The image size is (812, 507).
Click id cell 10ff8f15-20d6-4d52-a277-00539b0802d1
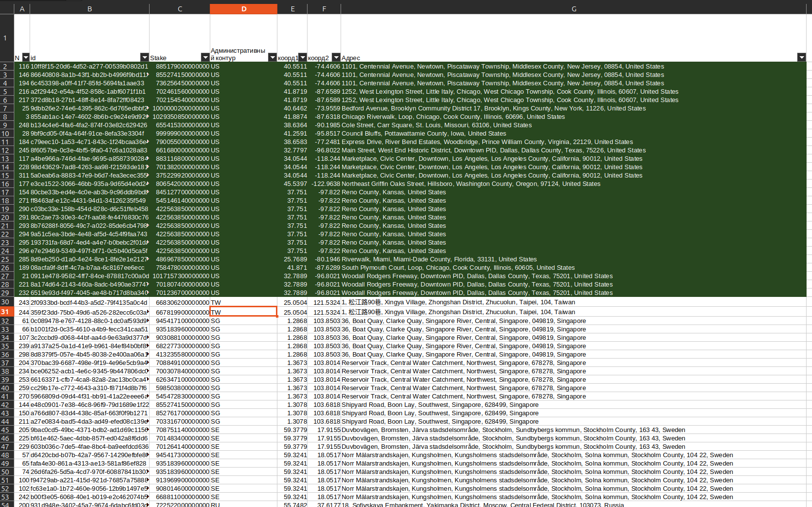[x=89, y=66]
